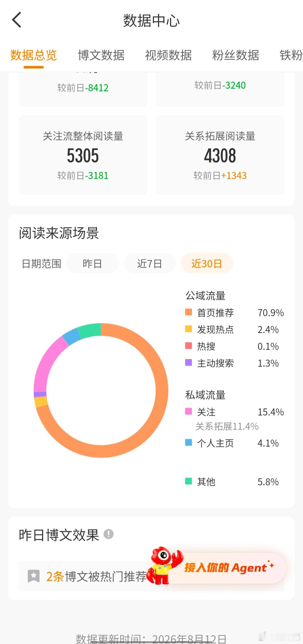303x644 pixels.
Task: Open the 关注流整体阅读量 card
Action: [x=83, y=155]
